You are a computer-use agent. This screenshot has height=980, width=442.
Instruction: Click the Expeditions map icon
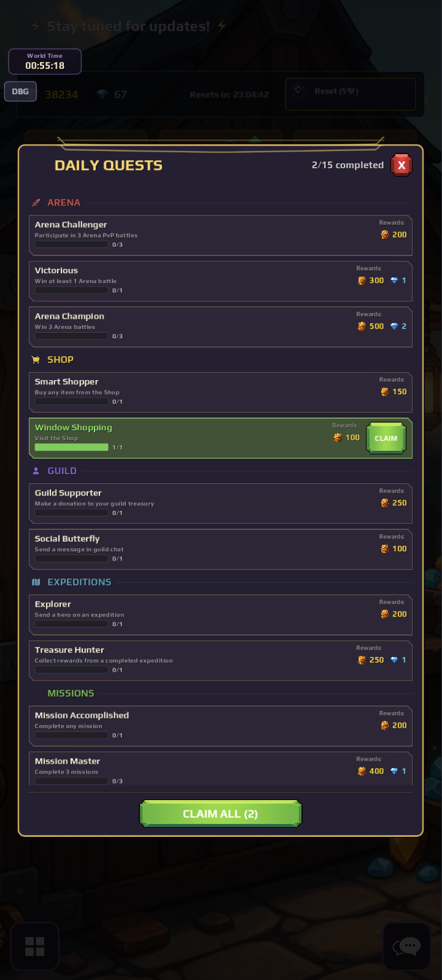click(x=36, y=581)
